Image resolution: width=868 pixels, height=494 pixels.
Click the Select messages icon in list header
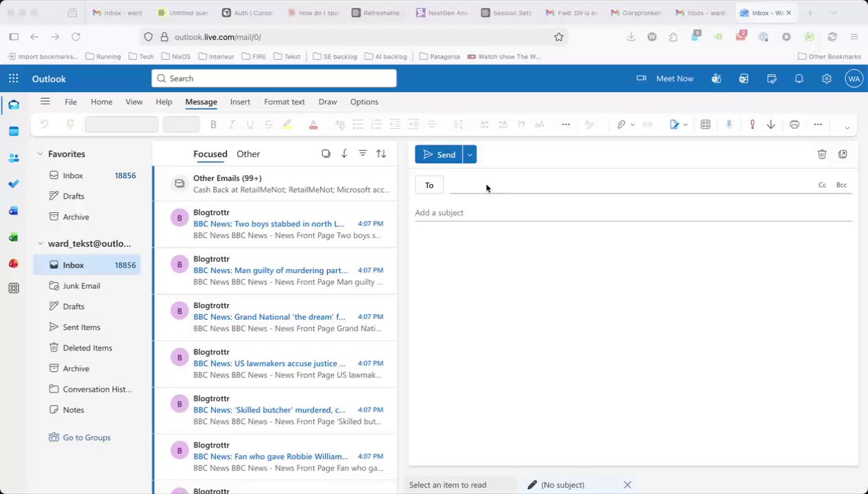[326, 154]
